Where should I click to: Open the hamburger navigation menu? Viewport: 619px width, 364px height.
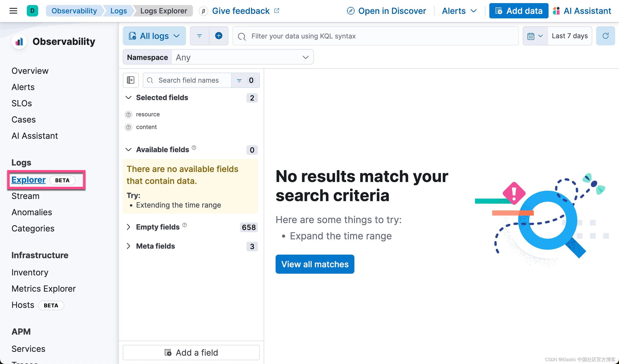tap(13, 11)
